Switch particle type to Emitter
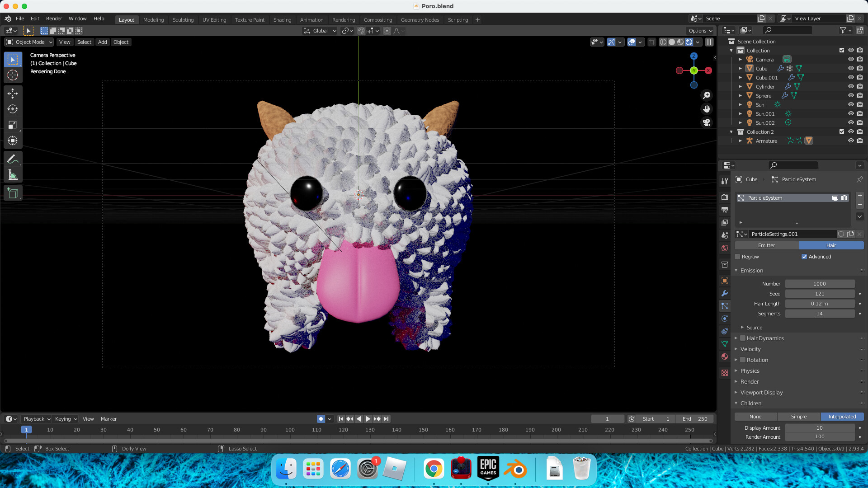The image size is (868, 488). pyautogui.click(x=766, y=245)
